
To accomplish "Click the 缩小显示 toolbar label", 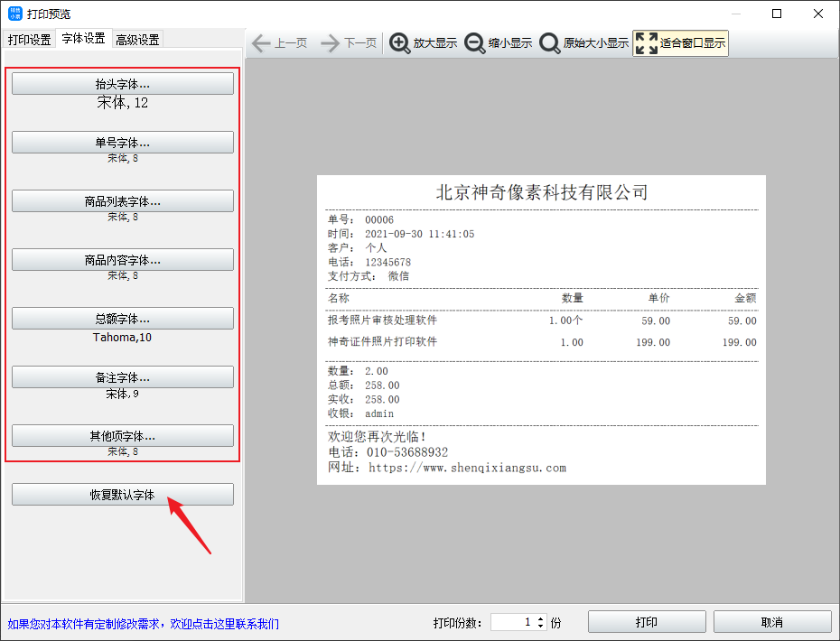I will coord(510,42).
